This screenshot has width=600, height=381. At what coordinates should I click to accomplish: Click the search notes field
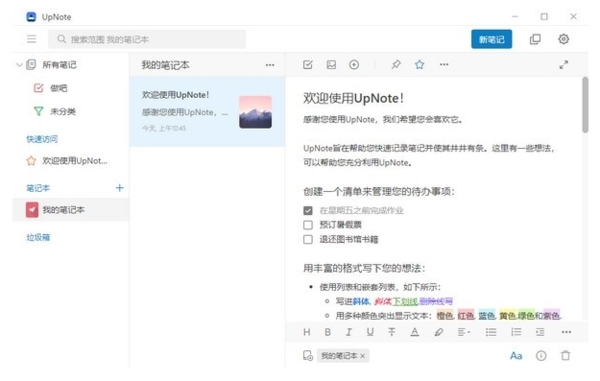[147, 39]
